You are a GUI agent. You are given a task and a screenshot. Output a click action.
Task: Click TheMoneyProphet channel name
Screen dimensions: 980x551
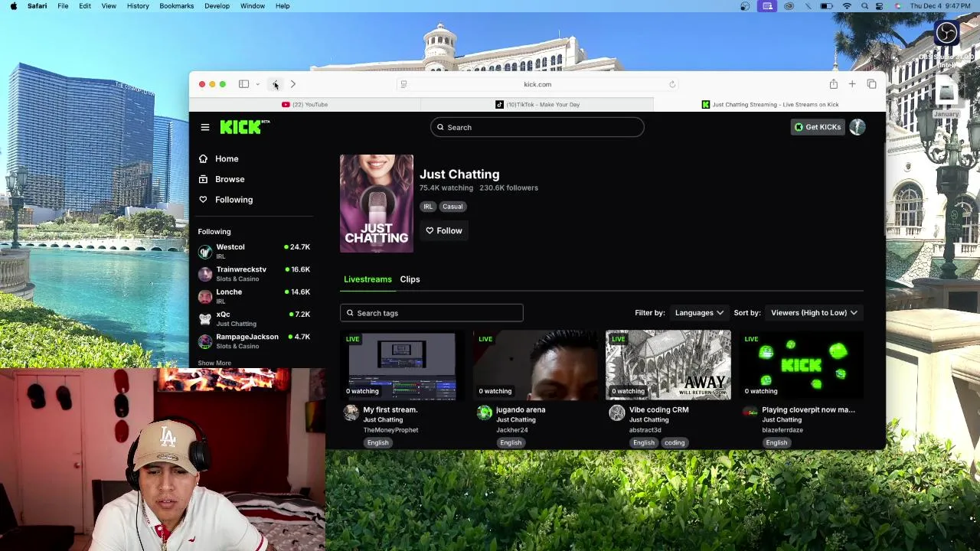(x=390, y=430)
